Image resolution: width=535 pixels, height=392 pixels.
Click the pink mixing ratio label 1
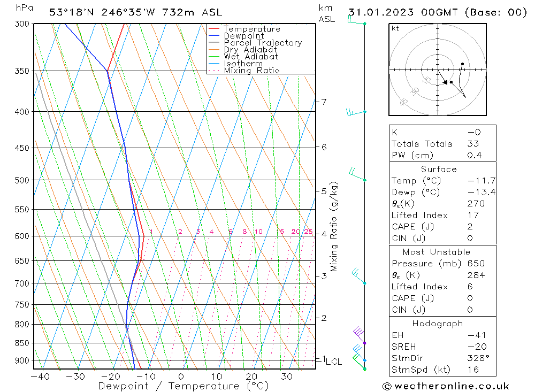[x=151, y=232]
